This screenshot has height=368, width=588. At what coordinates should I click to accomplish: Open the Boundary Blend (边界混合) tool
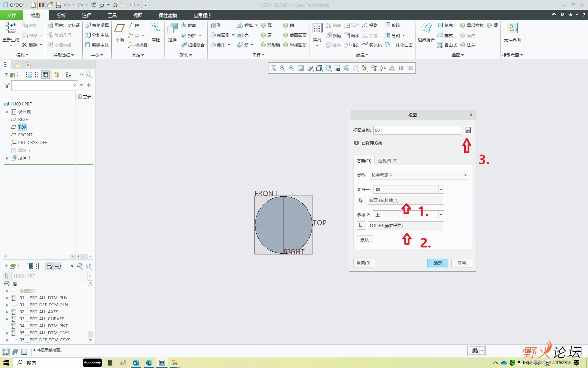426,32
